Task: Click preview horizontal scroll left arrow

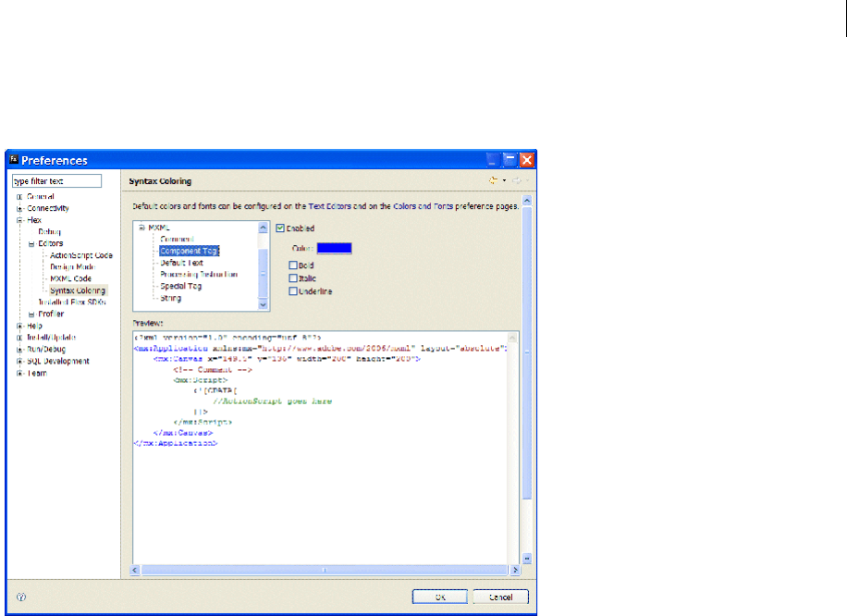Action: [135, 570]
